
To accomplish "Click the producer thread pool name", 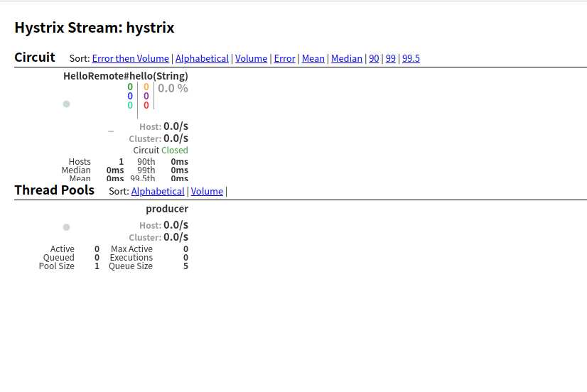I will point(167,209).
